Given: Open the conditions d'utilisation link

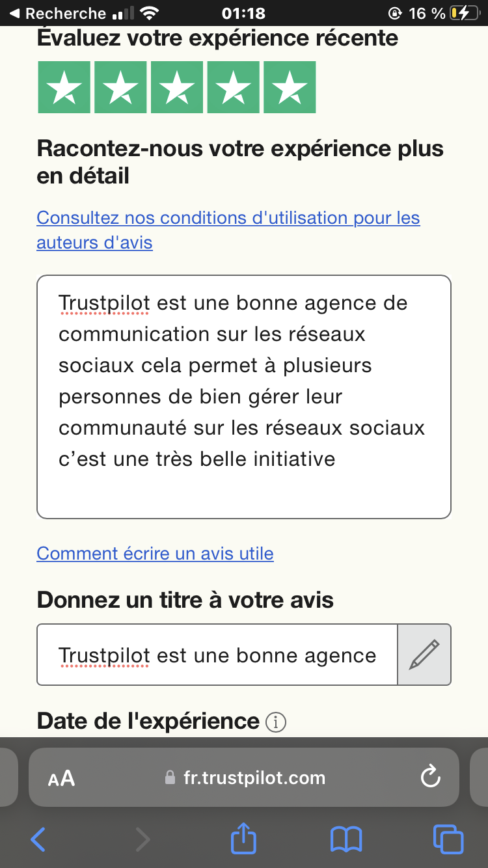Looking at the screenshot, I should 228,218.
